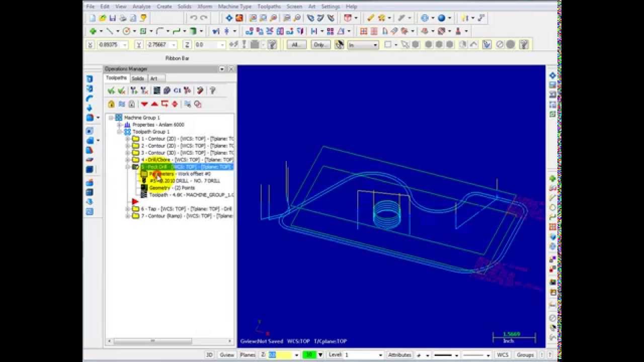Select all dirty operations checkmark icon
The image size is (644, 362).
pos(121,90)
